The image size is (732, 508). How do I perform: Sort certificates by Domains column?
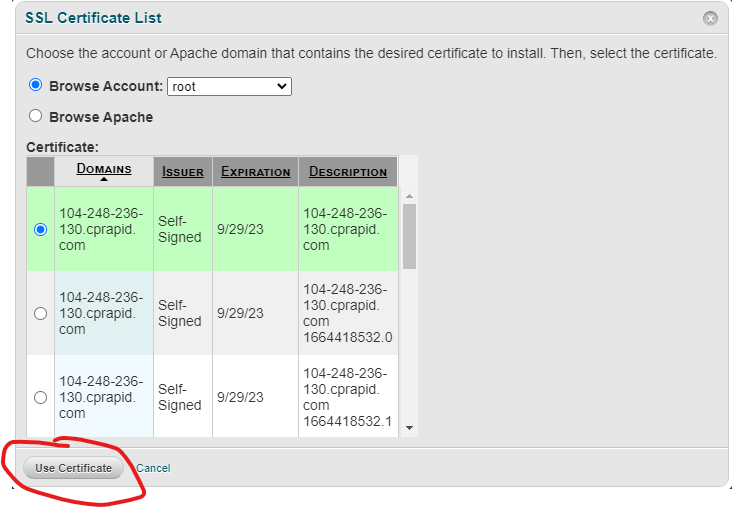click(x=104, y=169)
